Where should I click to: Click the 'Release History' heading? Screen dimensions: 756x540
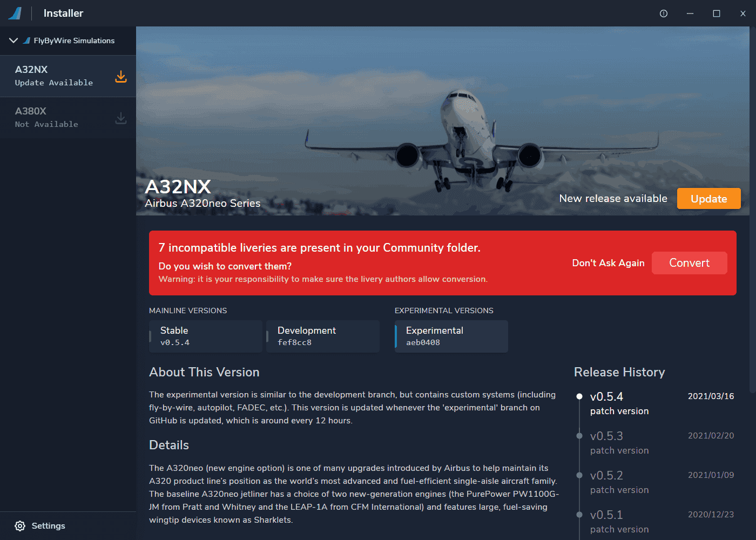[x=619, y=372]
